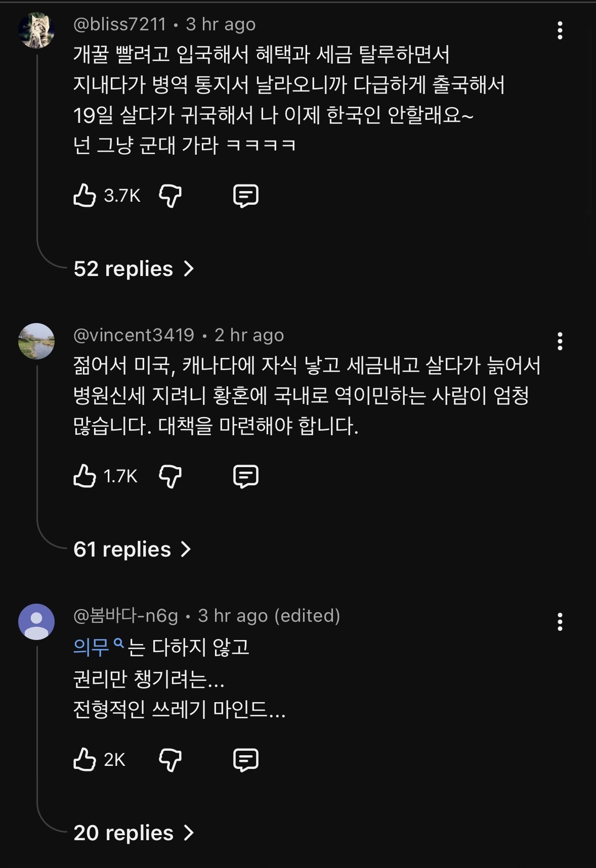Dislike the @bliss7211 comment
Viewport: 596px width, 868px height.
(170, 196)
